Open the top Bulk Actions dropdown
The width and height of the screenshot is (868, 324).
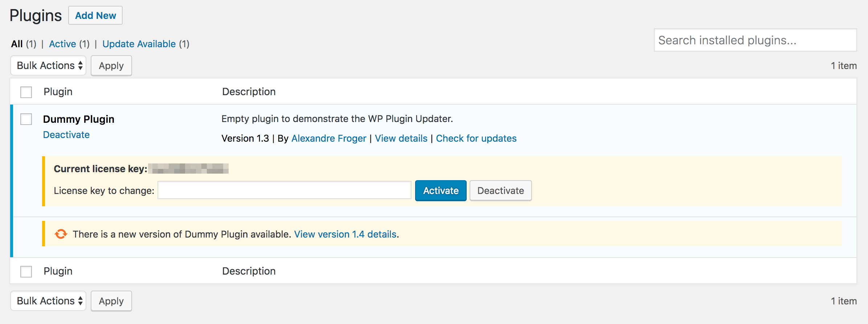(x=48, y=66)
